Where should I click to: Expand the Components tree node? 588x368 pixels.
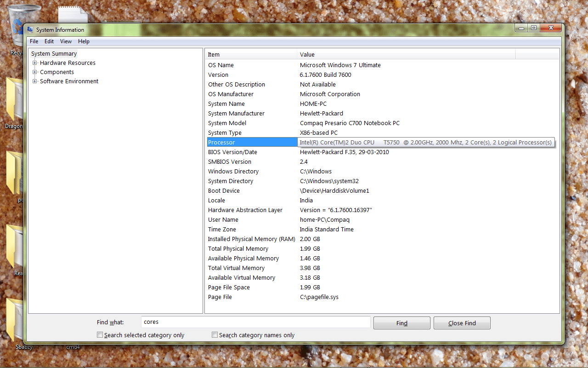[34, 72]
